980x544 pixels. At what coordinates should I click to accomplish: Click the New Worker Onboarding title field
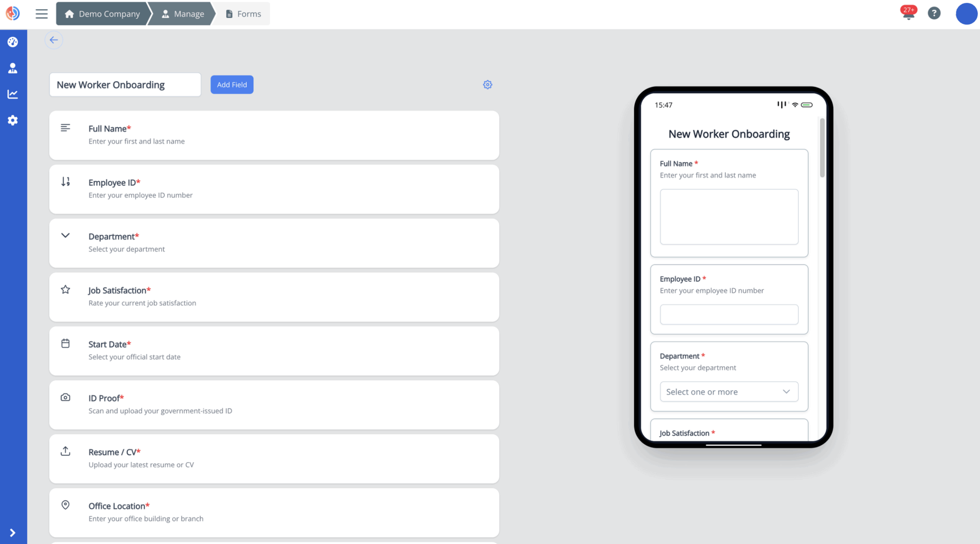(x=125, y=85)
